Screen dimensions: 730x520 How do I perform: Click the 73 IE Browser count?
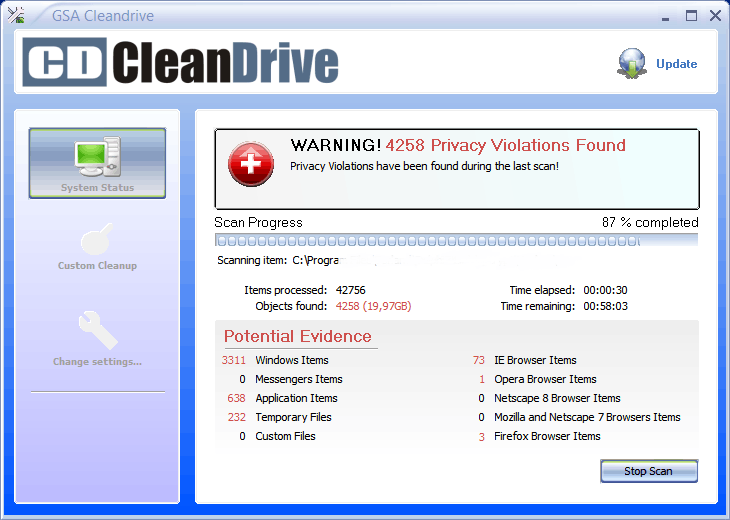pyautogui.click(x=479, y=360)
